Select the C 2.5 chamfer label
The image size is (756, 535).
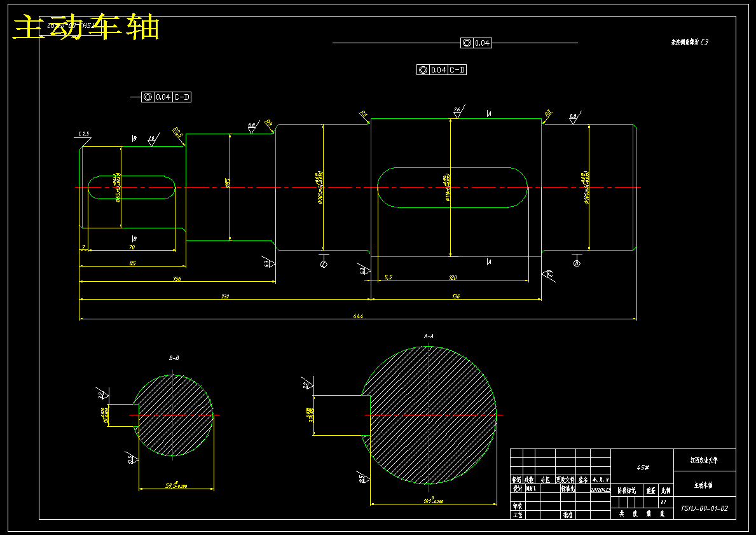(84, 134)
